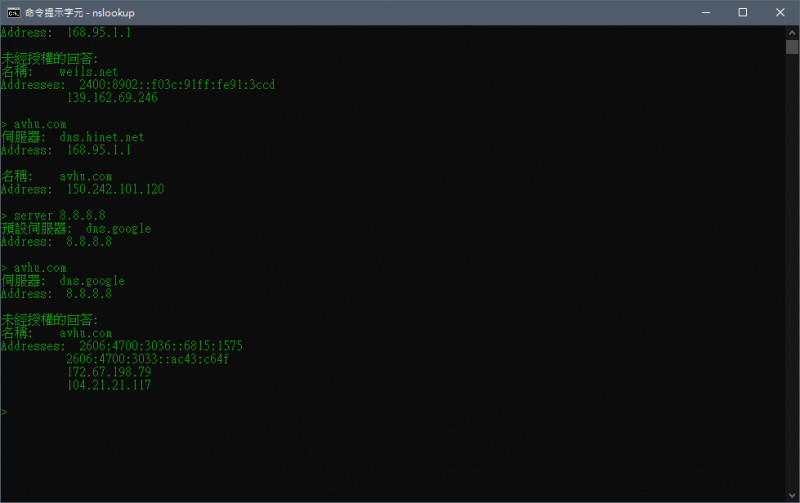Click the scrollbar down arrow
Image resolution: width=800 pixels, height=503 pixels.
[x=792, y=495]
